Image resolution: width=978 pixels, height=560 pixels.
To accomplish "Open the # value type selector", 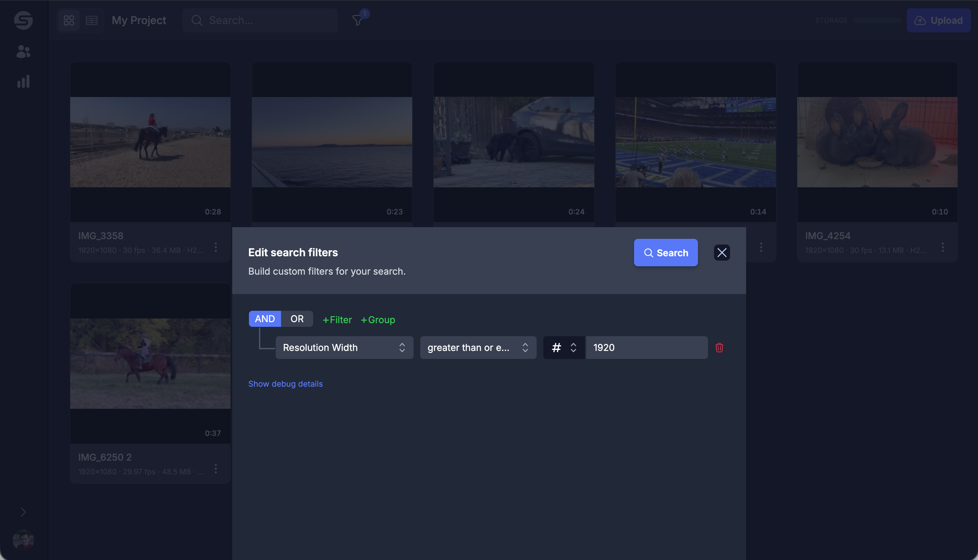I will 564,348.
